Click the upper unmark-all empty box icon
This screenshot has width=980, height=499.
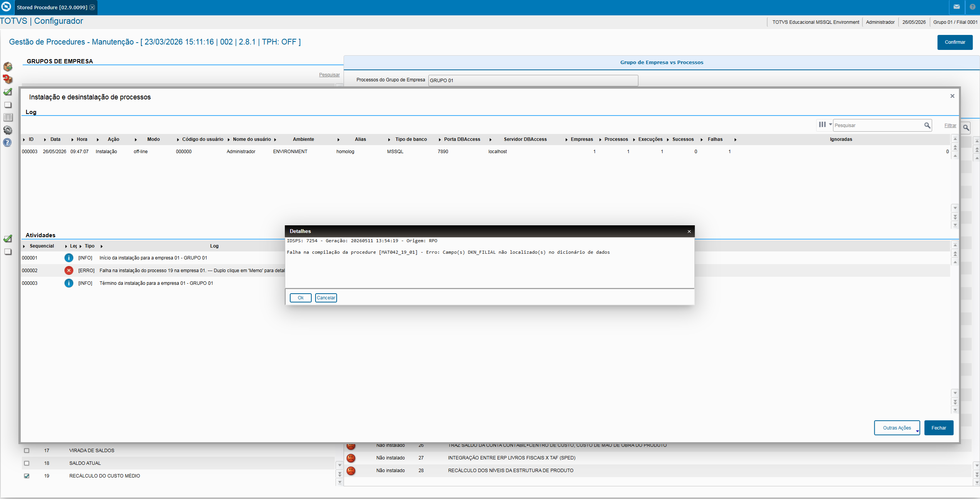tap(8, 105)
